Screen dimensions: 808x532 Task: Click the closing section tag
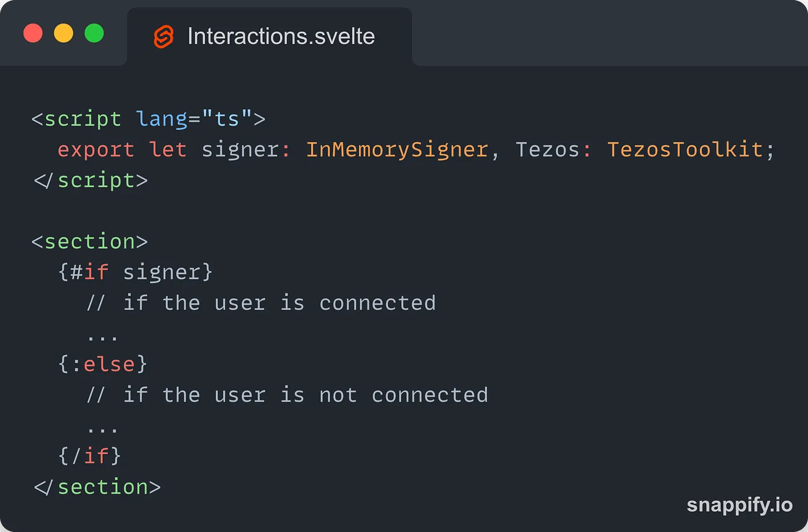pos(97,487)
